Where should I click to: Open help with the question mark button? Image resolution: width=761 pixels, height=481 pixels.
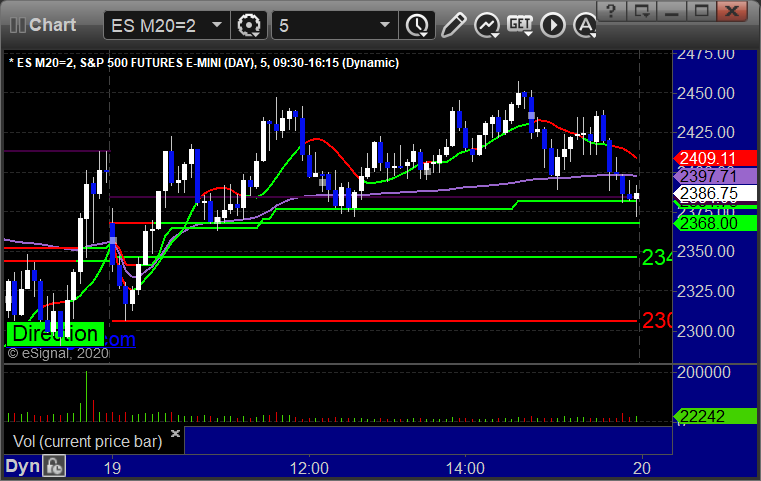pyautogui.click(x=611, y=10)
